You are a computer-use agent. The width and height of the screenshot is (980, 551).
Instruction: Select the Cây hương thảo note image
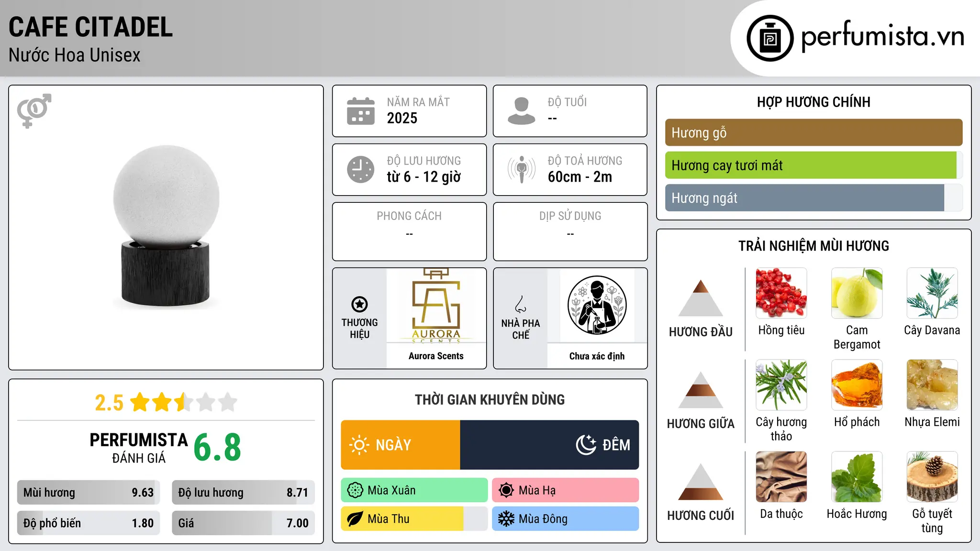point(781,385)
